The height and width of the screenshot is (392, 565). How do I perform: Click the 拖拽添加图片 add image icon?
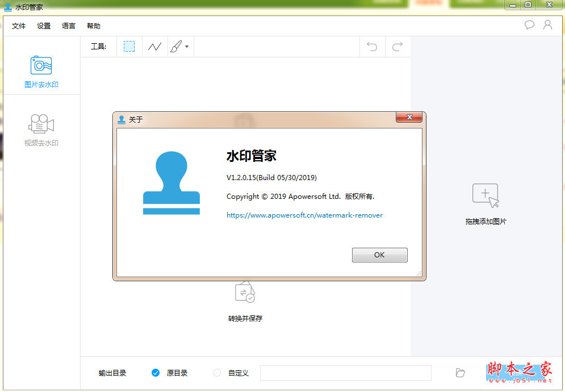(x=486, y=196)
